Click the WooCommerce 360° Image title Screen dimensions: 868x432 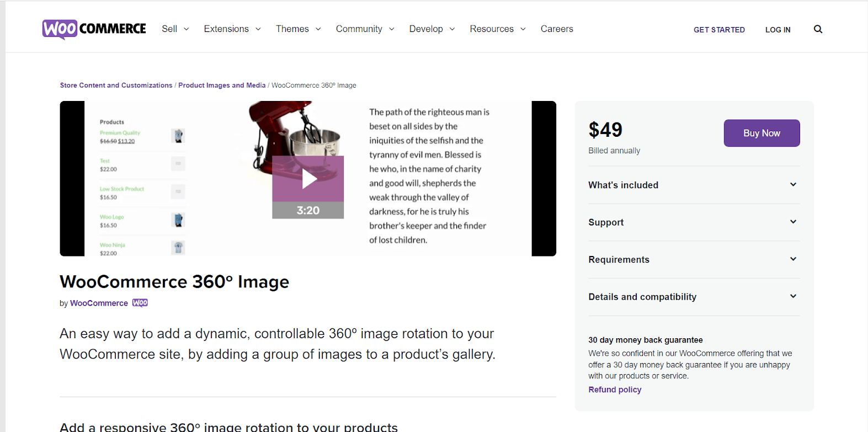[174, 282]
